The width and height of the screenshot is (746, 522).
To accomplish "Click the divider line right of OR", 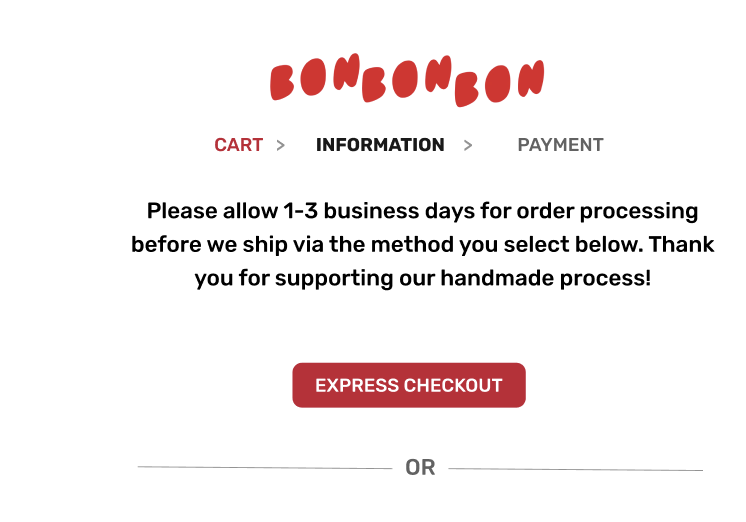I will 576,470.
